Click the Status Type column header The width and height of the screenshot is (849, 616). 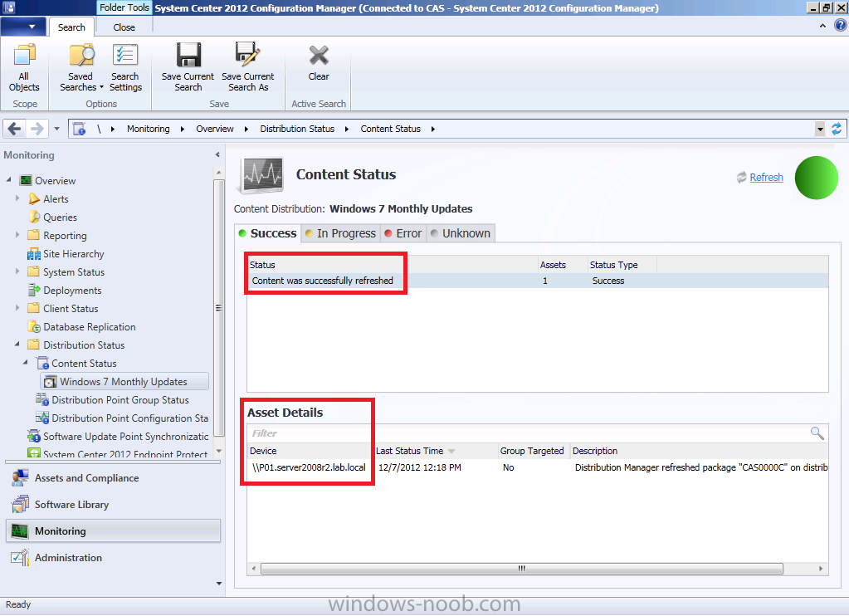622,265
